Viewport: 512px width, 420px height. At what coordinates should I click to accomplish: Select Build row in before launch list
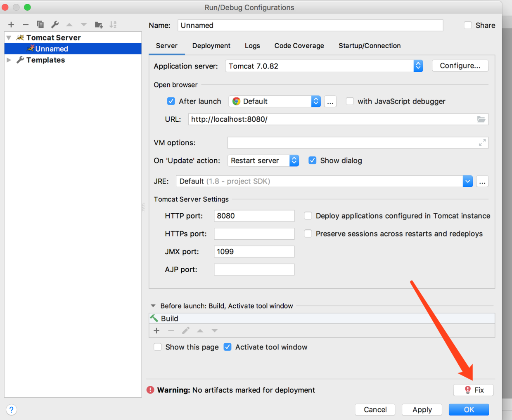click(x=322, y=318)
